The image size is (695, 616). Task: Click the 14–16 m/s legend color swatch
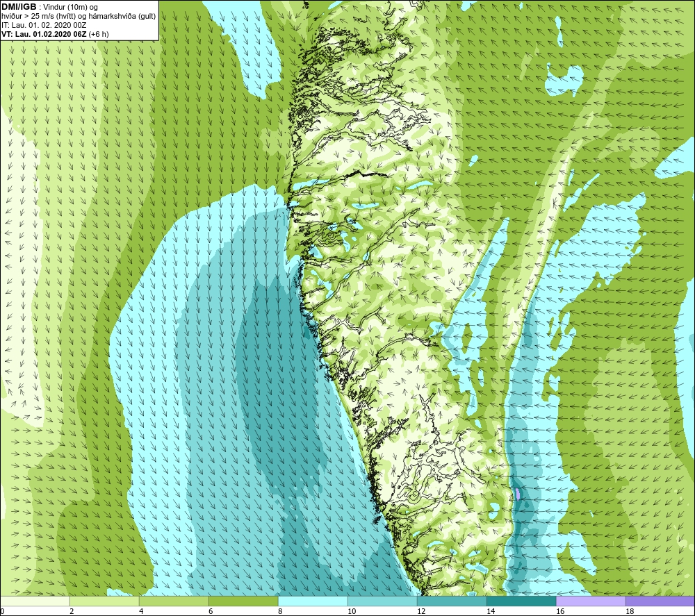click(x=521, y=601)
